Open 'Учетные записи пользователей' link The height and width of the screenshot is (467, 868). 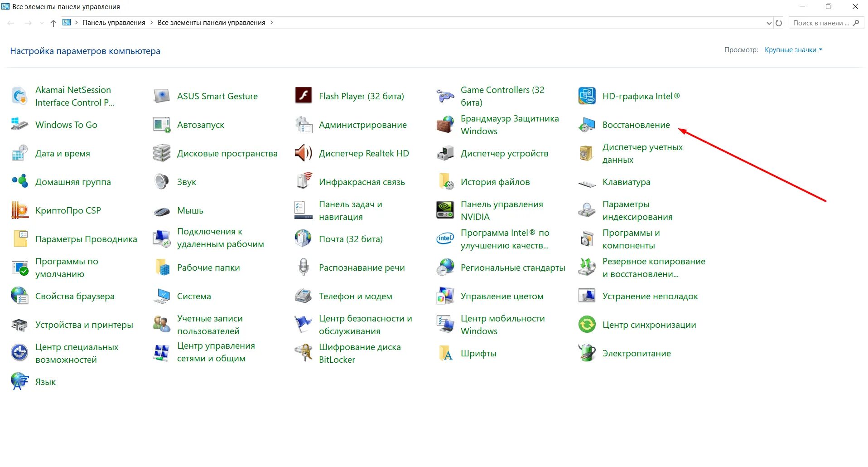210,325
